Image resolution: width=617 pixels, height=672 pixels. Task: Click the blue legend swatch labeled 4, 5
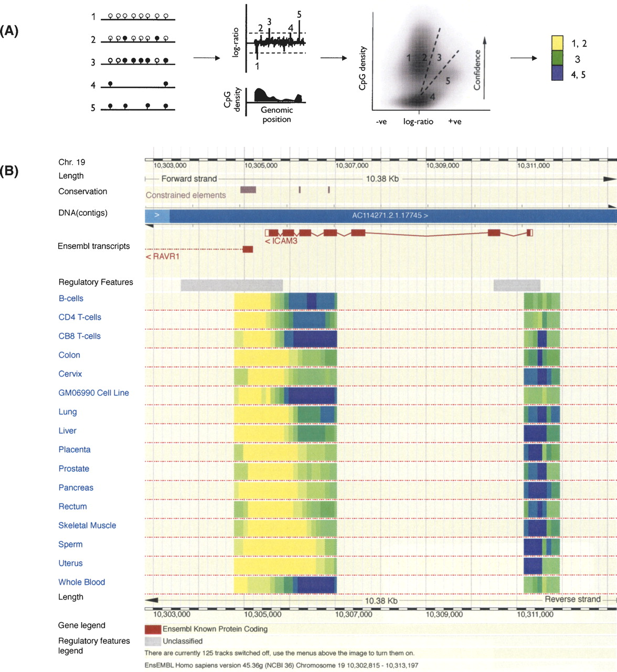coord(557,73)
